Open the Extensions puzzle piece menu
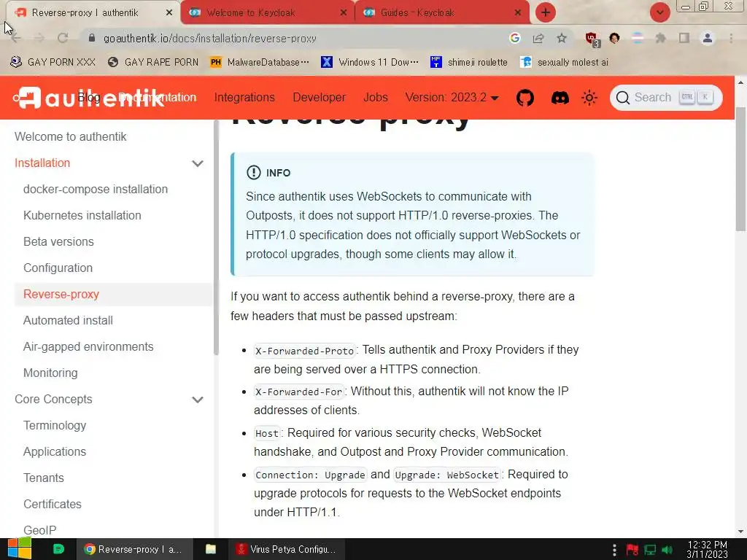 point(660,38)
